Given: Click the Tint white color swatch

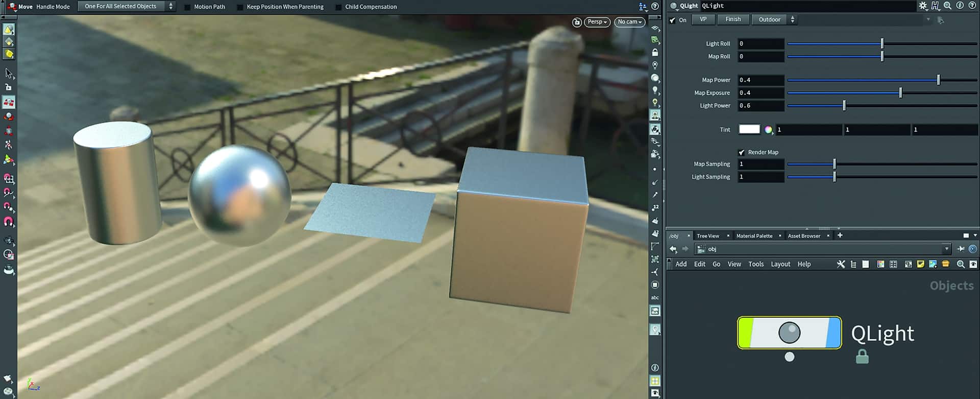Looking at the screenshot, I should 749,129.
